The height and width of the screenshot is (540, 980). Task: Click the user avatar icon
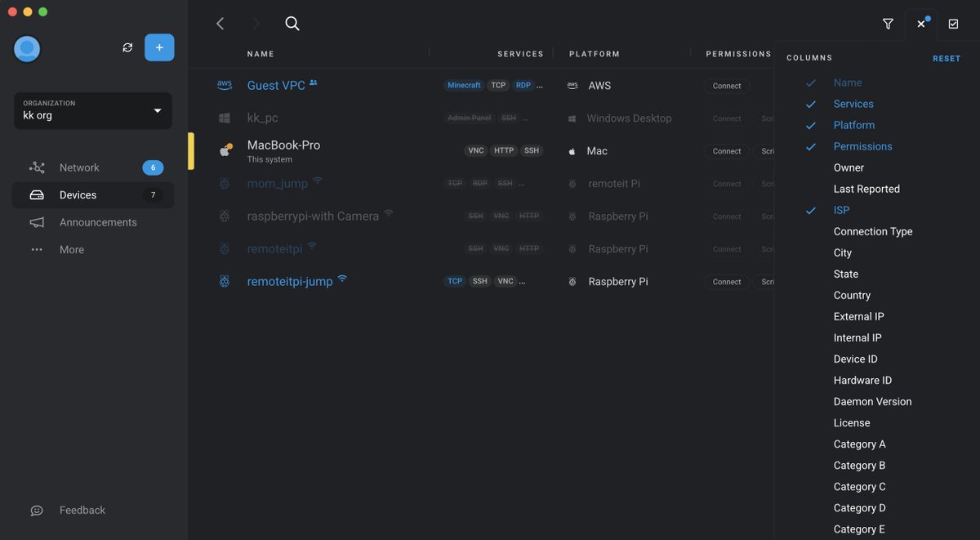coord(27,49)
